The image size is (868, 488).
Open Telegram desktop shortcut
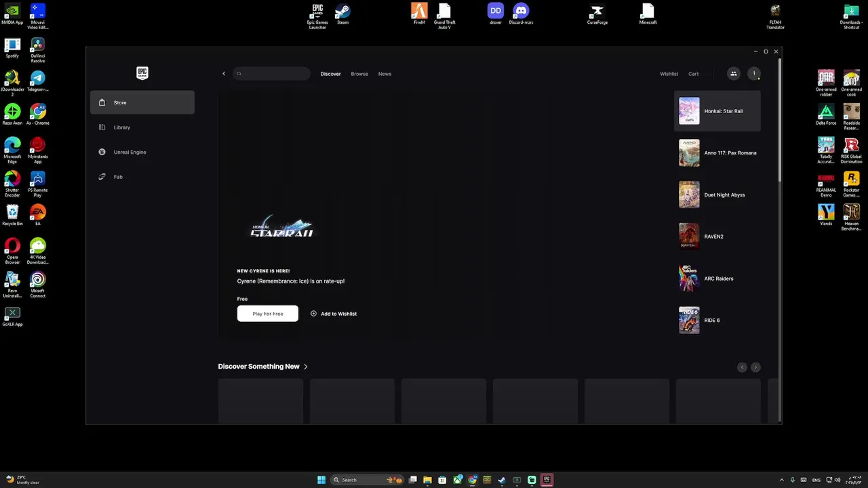pos(38,81)
